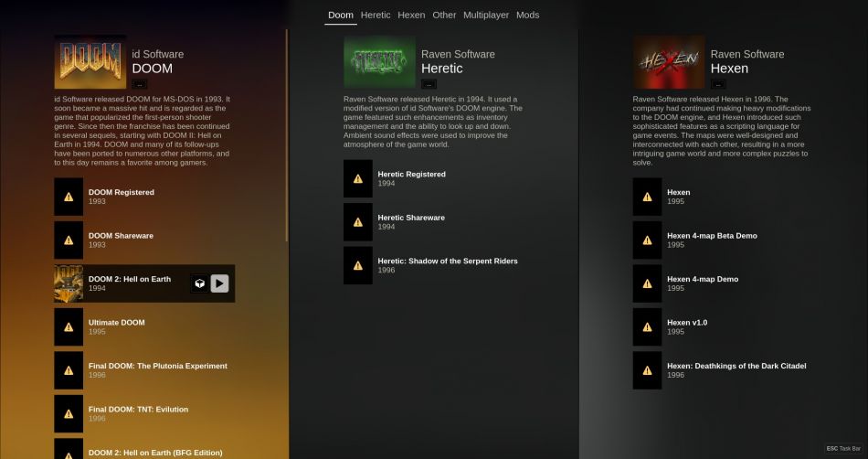Click the warning icon beside Heretic Registered

click(x=358, y=179)
